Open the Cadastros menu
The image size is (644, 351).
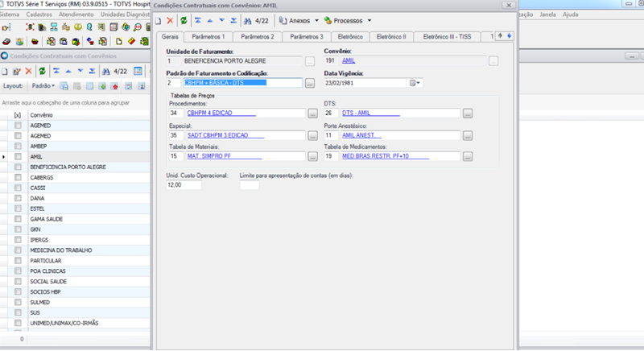click(39, 14)
